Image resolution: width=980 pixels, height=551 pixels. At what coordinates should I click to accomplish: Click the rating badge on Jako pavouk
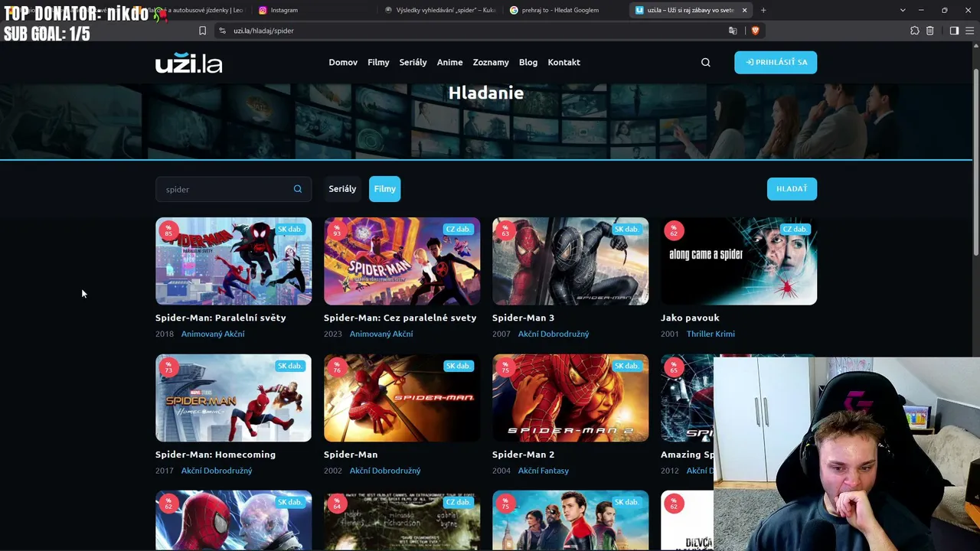[674, 230]
